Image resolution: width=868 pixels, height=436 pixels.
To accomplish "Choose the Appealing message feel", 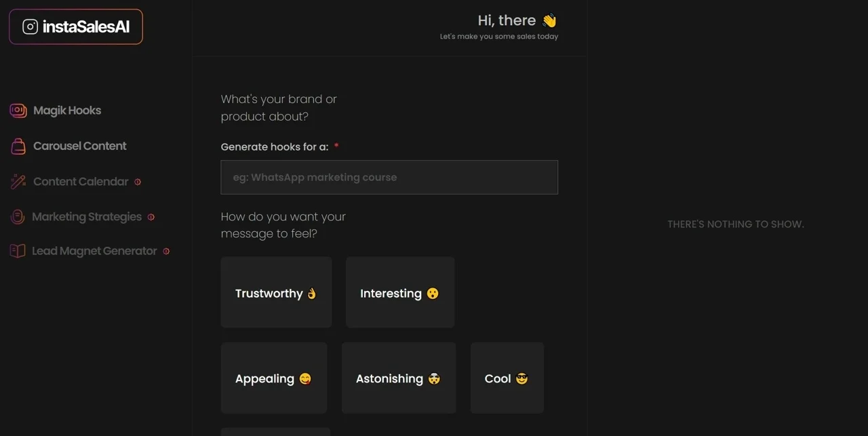I will point(274,378).
